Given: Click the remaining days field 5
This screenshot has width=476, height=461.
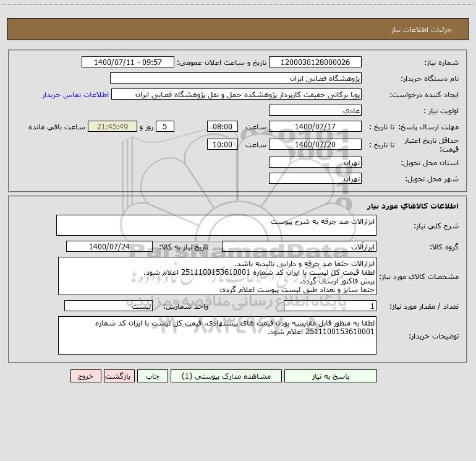Looking at the screenshot, I should click(165, 126).
